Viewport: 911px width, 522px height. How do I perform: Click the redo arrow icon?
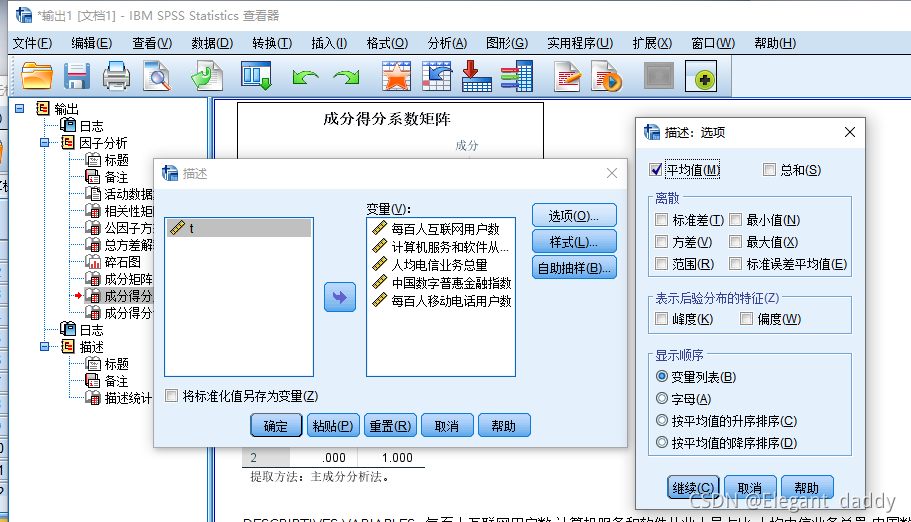click(x=346, y=76)
